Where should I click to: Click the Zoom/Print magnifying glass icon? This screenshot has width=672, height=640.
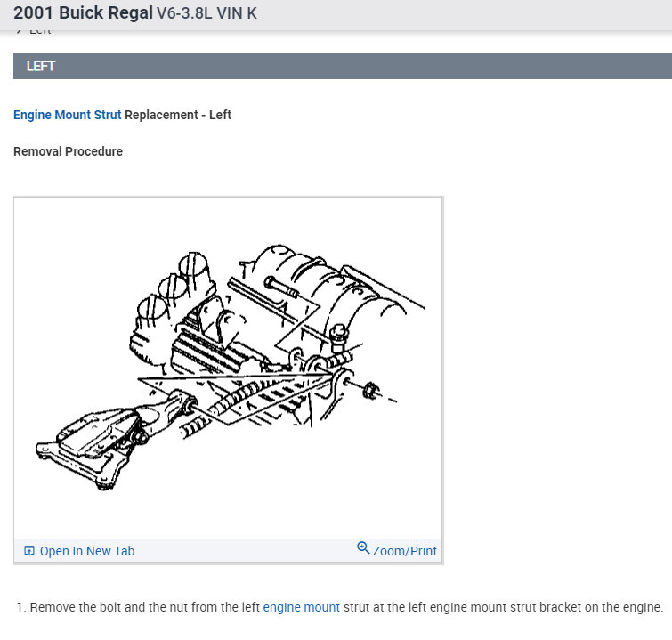coord(363,547)
